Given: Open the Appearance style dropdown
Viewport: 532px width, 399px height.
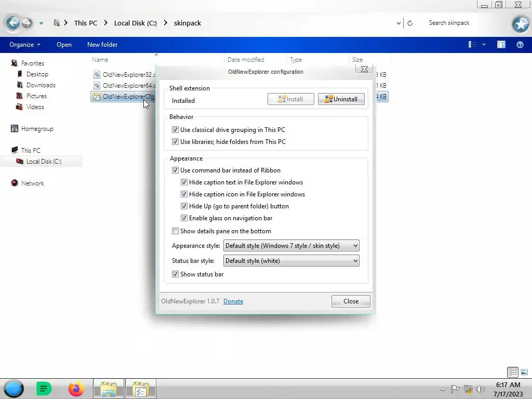Looking at the screenshot, I should [291, 246].
